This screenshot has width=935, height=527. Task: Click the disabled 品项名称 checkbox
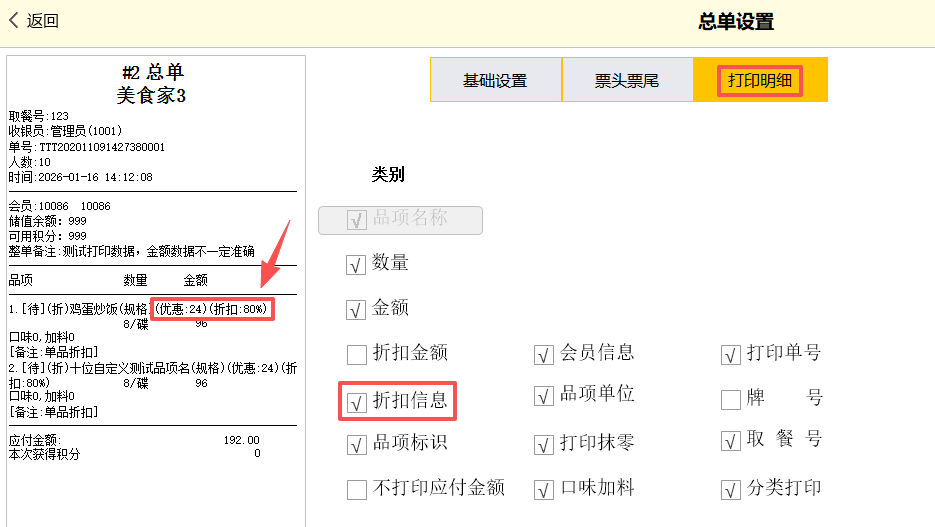[356, 220]
